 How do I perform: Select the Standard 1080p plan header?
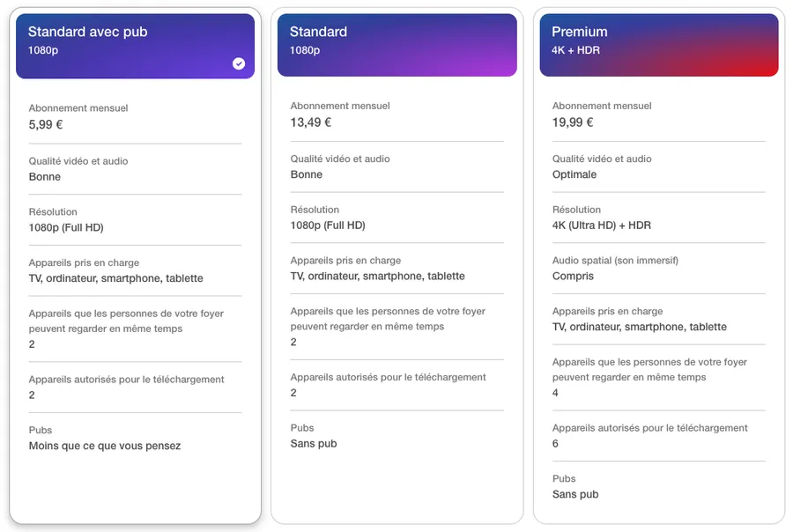397,45
